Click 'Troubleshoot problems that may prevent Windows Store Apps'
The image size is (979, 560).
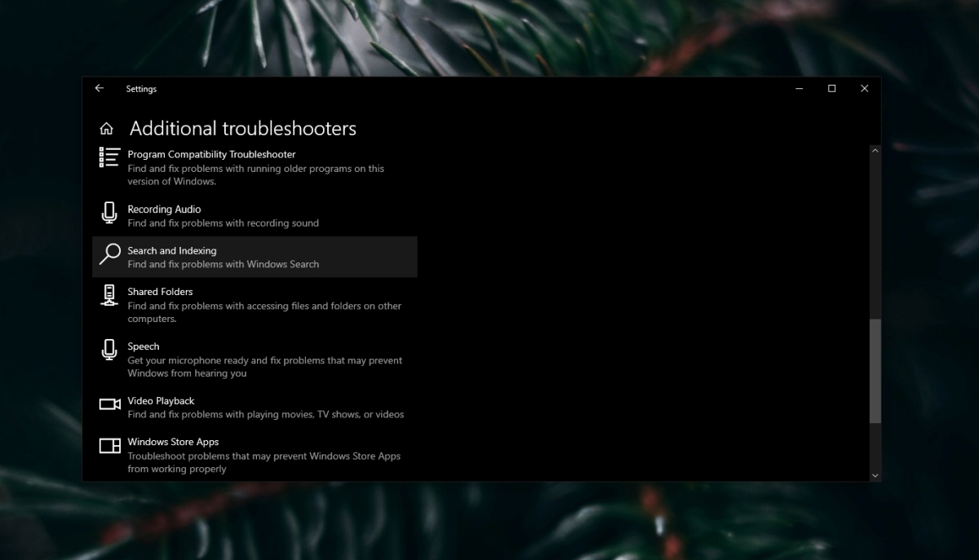tap(264, 462)
